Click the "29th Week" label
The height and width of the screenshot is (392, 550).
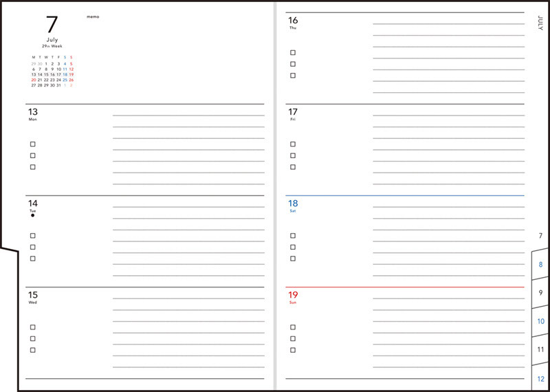tap(52, 46)
